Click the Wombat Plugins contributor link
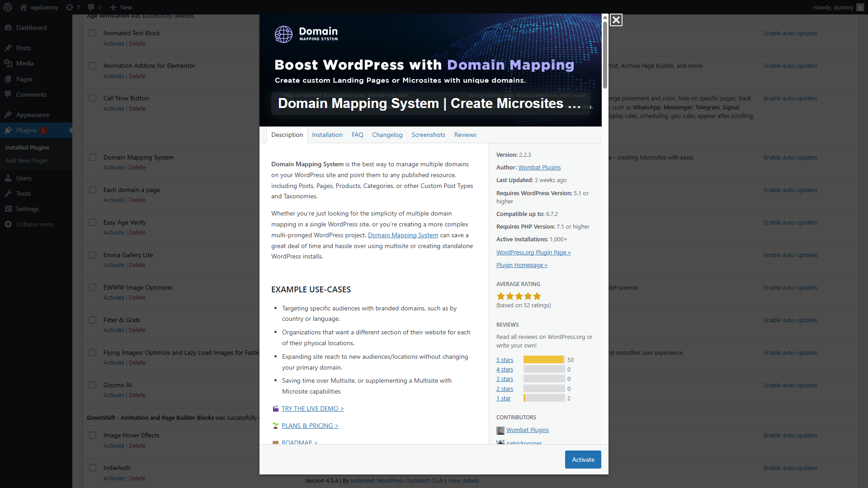 pyautogui.click(x=527, y=430)
